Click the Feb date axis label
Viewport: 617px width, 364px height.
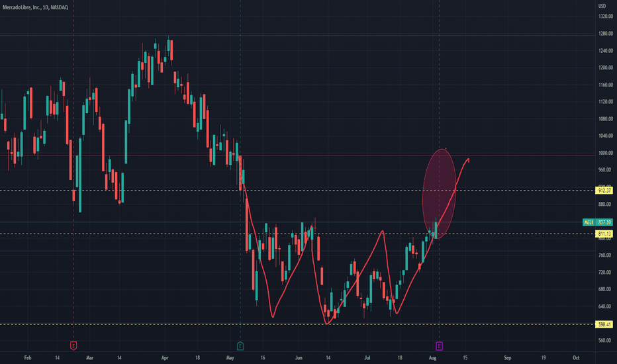coord(28,357)
